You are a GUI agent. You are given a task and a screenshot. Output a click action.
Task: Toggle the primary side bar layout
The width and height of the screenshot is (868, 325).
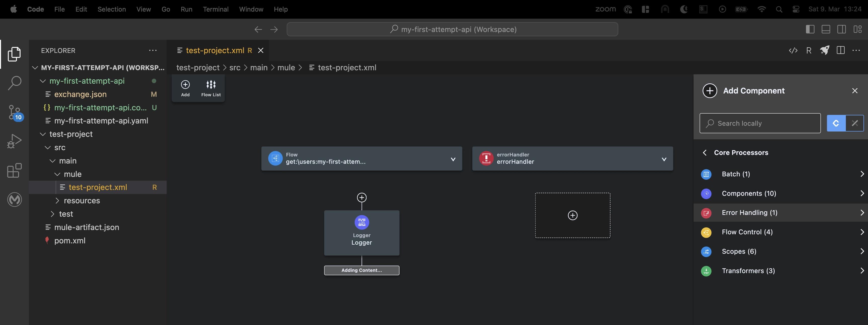click(x=810, y=29)
